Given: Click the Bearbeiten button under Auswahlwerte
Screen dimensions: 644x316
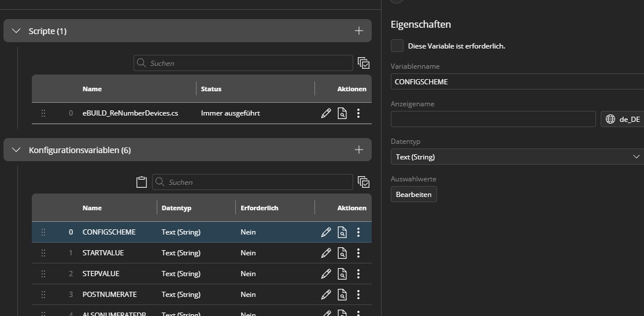Looking at the screenshot, I should 414,195.
